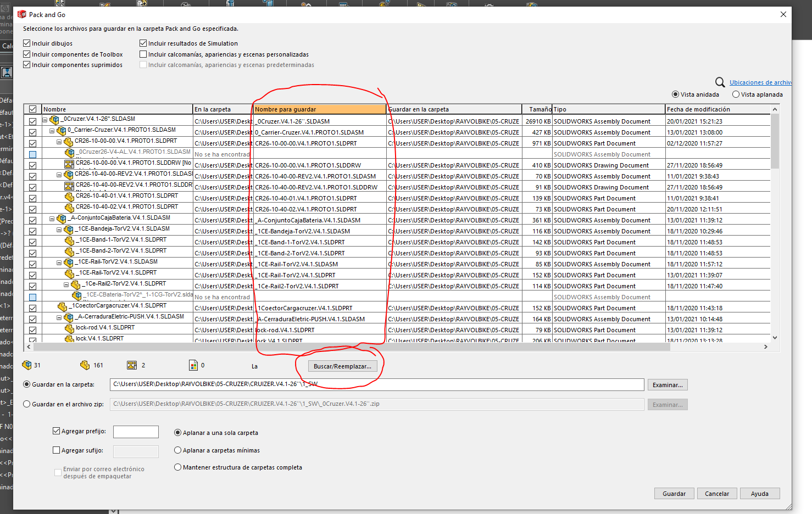This screenshot has width=812, height=514.
Task: Click the part icon of CR26-10-00-00.V4.1.PROTO1.SLDPRT in the tree
Action: [69, 141]
